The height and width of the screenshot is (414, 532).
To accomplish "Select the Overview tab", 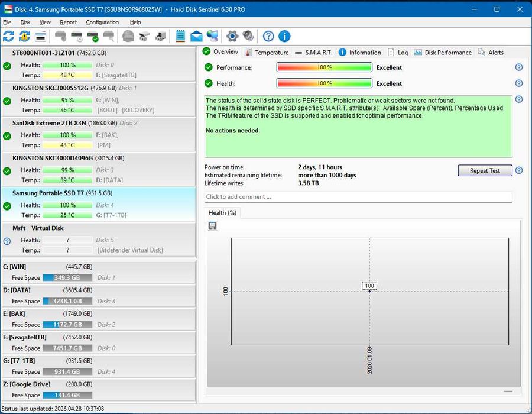I will click(x=220, y=51).
